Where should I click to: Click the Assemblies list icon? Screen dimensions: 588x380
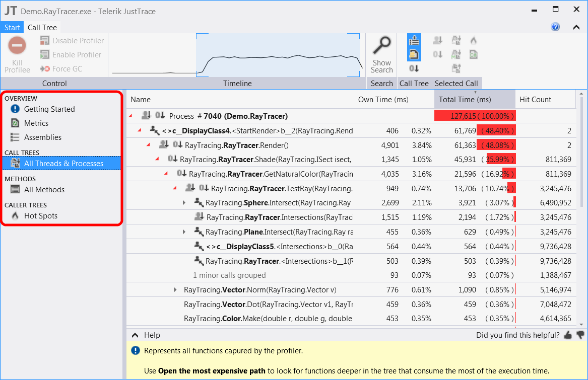tap(15, 137)
